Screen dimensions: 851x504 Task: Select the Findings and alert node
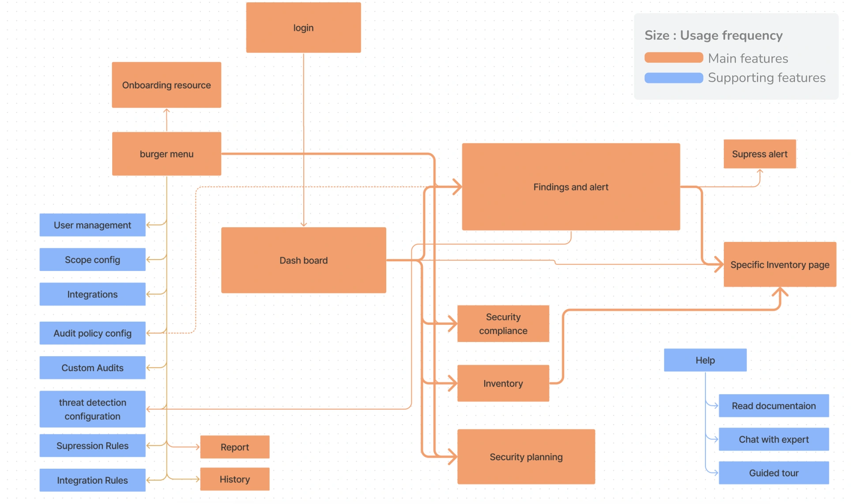tap(571, 187)
